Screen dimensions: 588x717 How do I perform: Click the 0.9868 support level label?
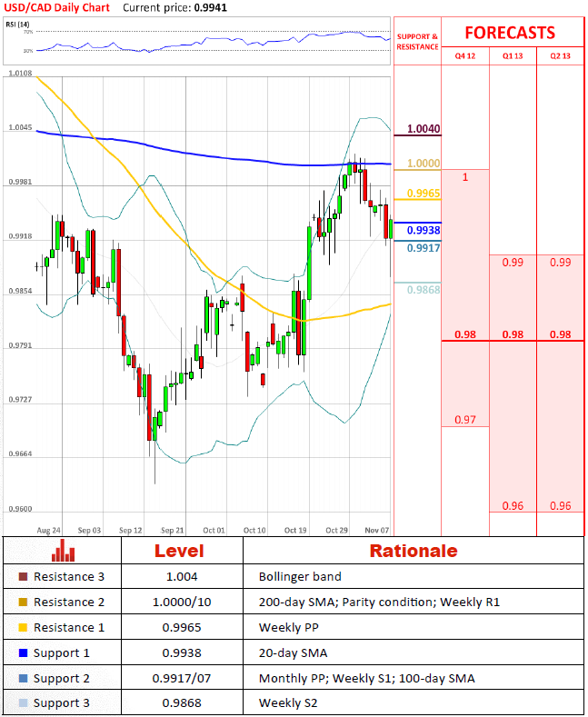424,289
